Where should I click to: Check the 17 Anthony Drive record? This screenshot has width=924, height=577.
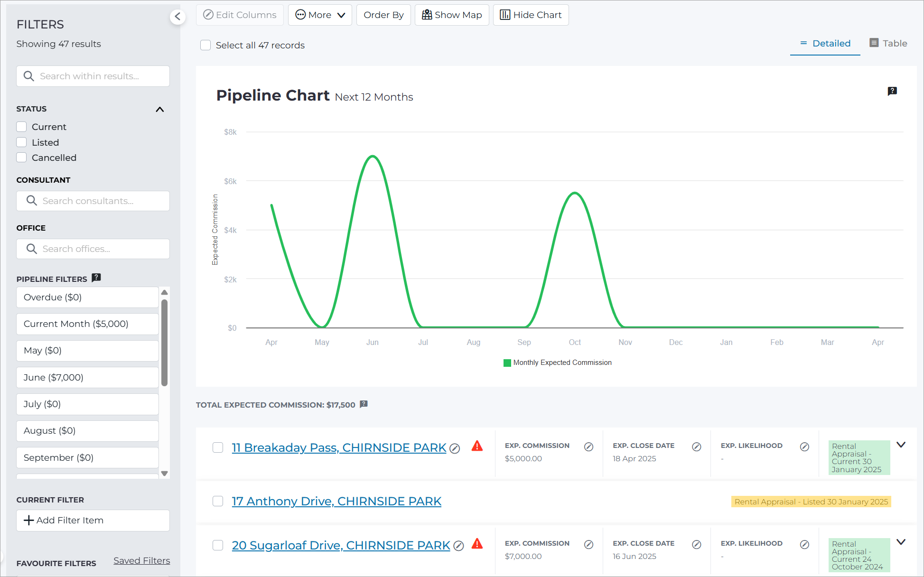click(x=218, y=501)
